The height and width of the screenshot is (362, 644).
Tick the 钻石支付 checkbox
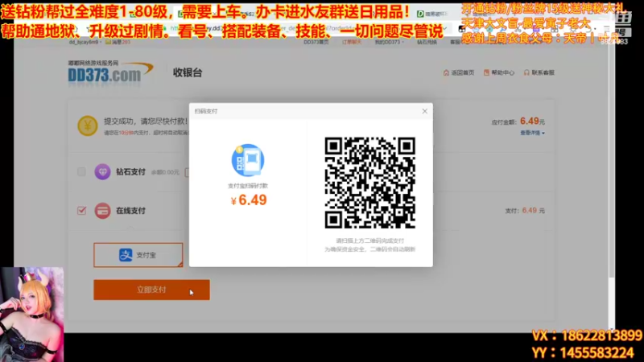click(81, 171)
